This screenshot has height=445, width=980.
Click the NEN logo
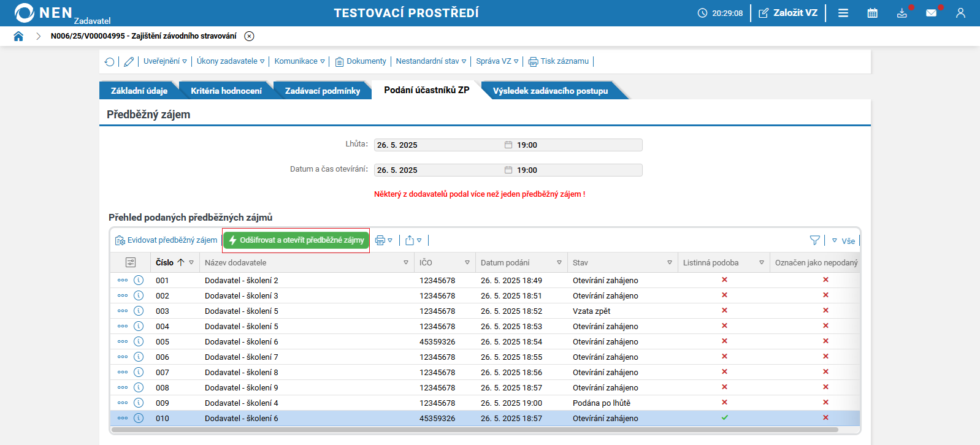coord(43,13)
